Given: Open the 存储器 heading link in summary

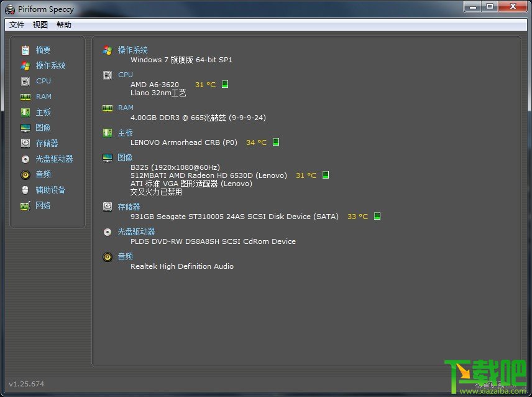Looking at the screenshot, I should (129, 207).
